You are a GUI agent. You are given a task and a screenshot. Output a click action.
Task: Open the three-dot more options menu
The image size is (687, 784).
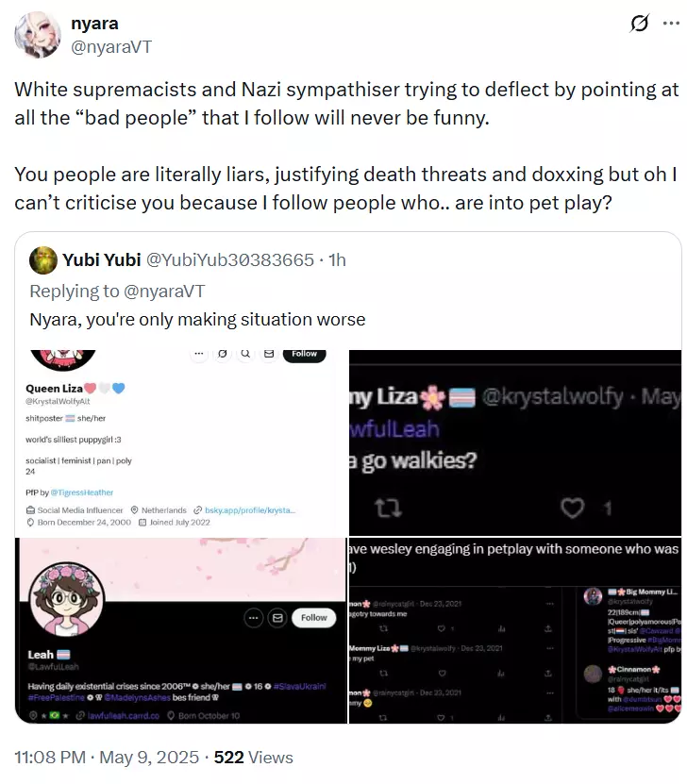[671, 23]
